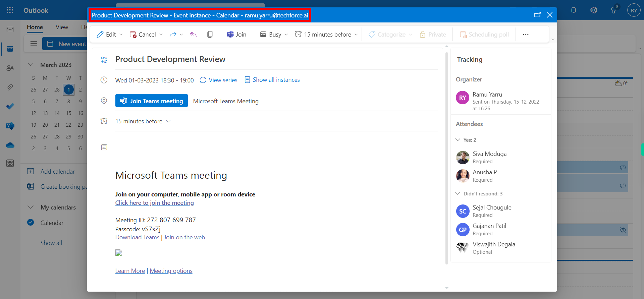Click the weather icon in calendar
The width and height of the screenshot is (644, 299).
coord(618,83)
